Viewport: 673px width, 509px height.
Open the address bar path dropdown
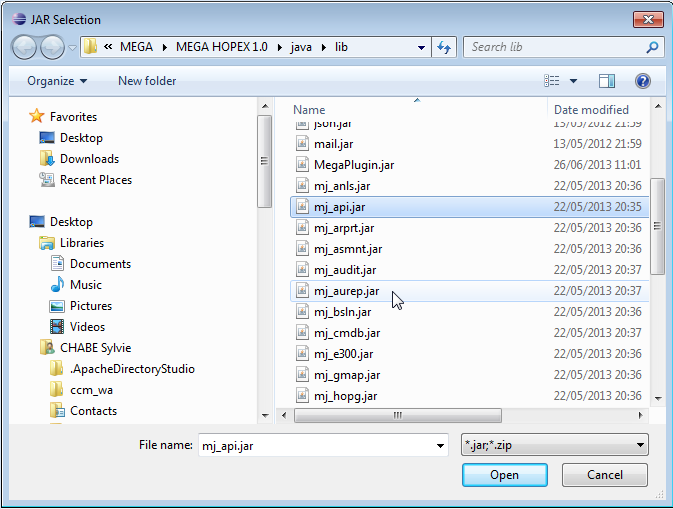click(x=421, y=47)
